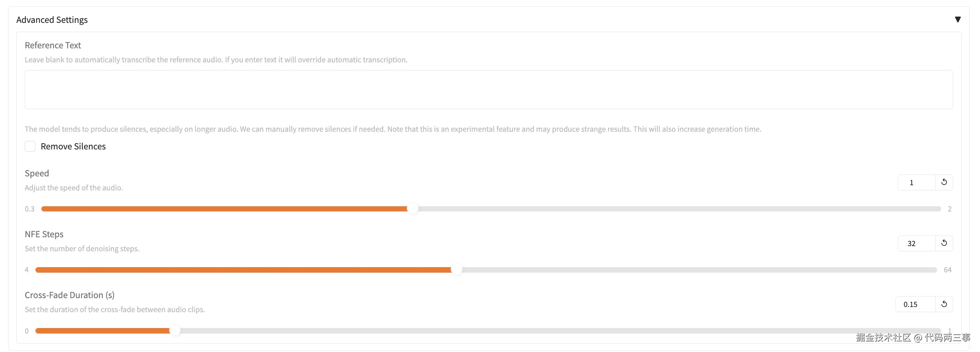Click the orange filled Speed slider section
This screenshot has width=980, height=352.
click(224, 209)
